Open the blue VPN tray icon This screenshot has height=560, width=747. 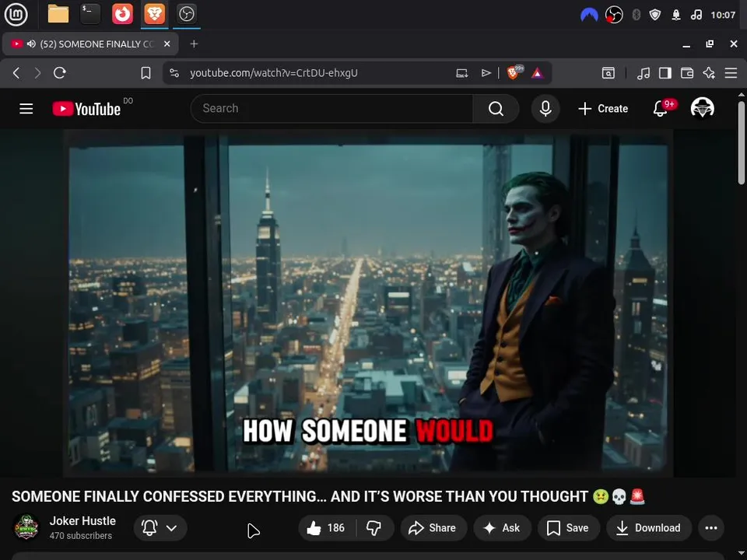pyautogui.click(x=589, y=16)
